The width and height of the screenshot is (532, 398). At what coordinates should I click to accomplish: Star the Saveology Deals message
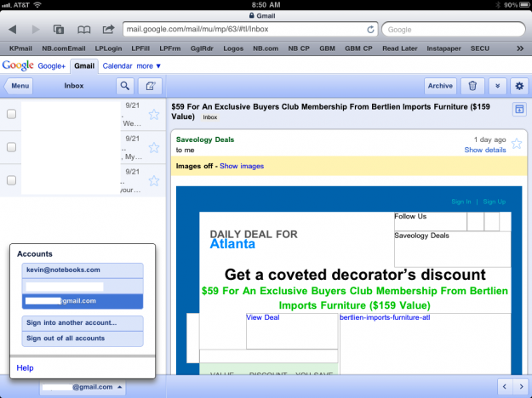517,144
